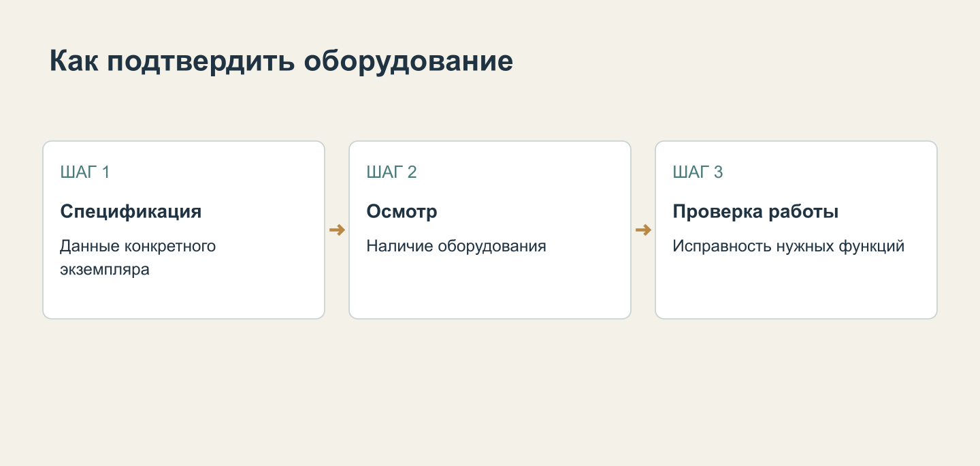Click the heading "Как подтвердить оборудование"
The width and height of the screenshot is (980, 466).
tap(281, 61)
